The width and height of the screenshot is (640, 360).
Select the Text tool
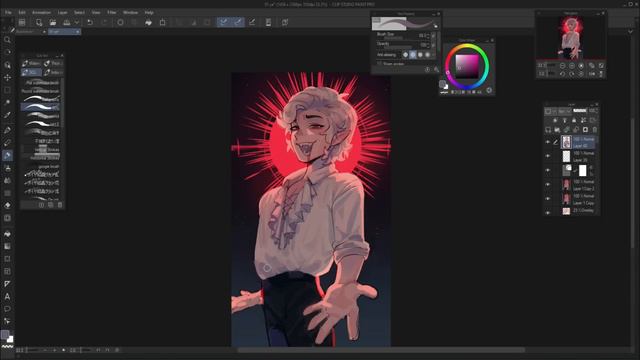click(x=7, y=297)
